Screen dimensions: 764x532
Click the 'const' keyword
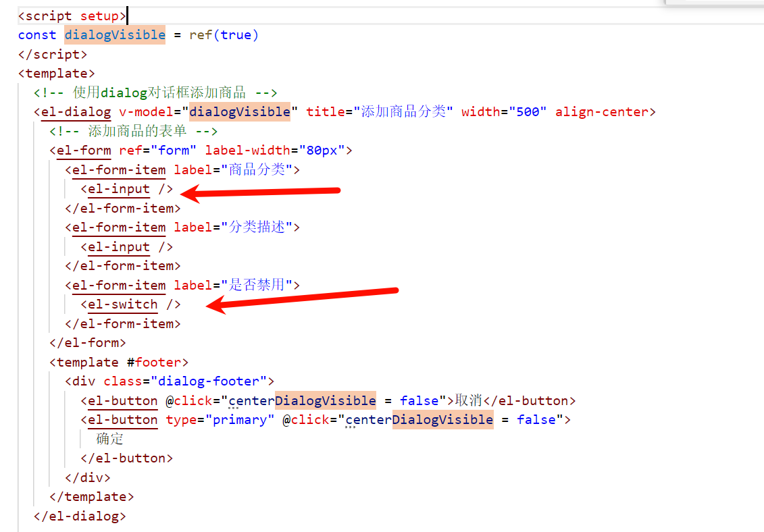click(37, 35)
